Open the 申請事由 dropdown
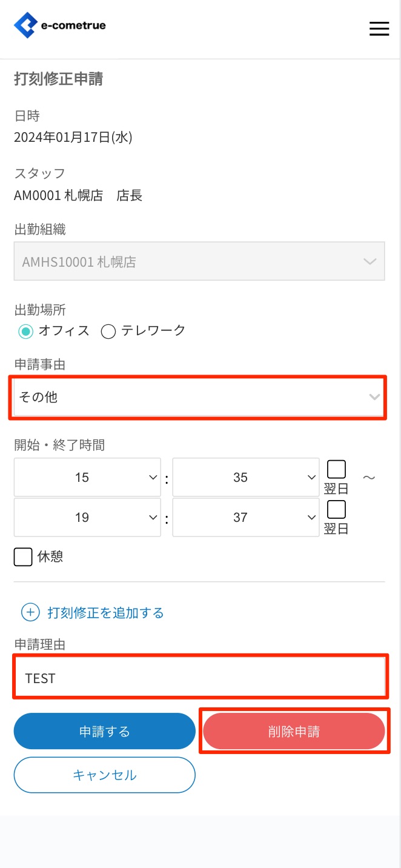The height and width of the screenshot is (868, 401). pyautogui.click(x=199, y=397)
